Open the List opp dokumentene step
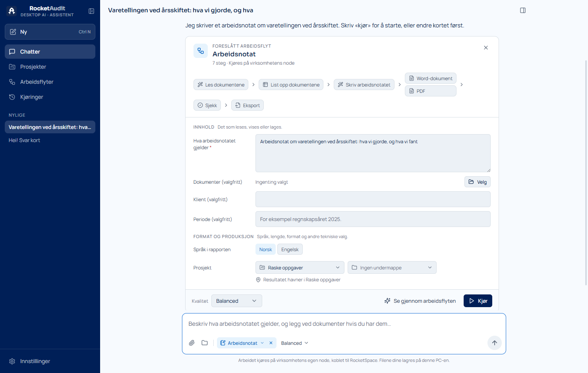Image resolution: width=588 pixels, height=373 pixels. pyautogui.click(x=291, y=85)
